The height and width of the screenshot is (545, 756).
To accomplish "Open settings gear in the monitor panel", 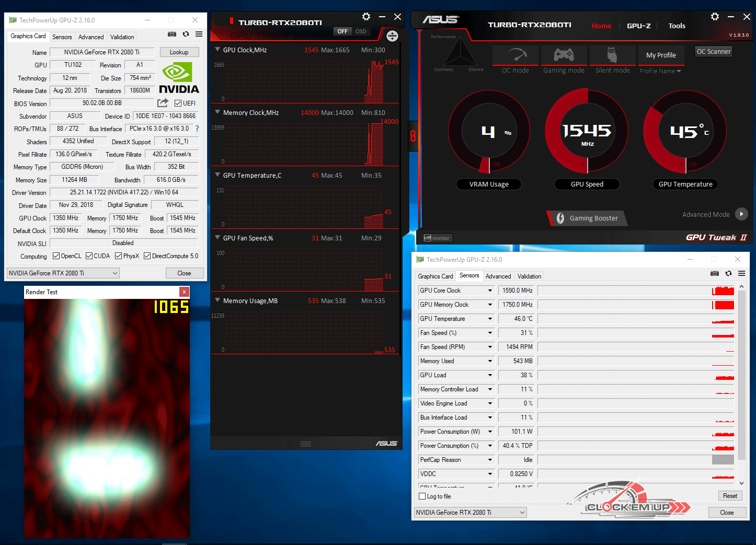I will point(366,17).
